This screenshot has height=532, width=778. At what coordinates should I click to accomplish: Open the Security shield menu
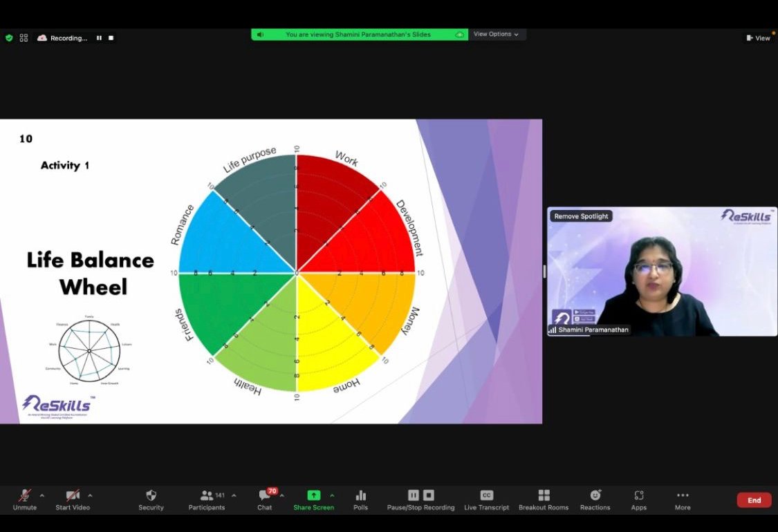[x=151, y=495]
